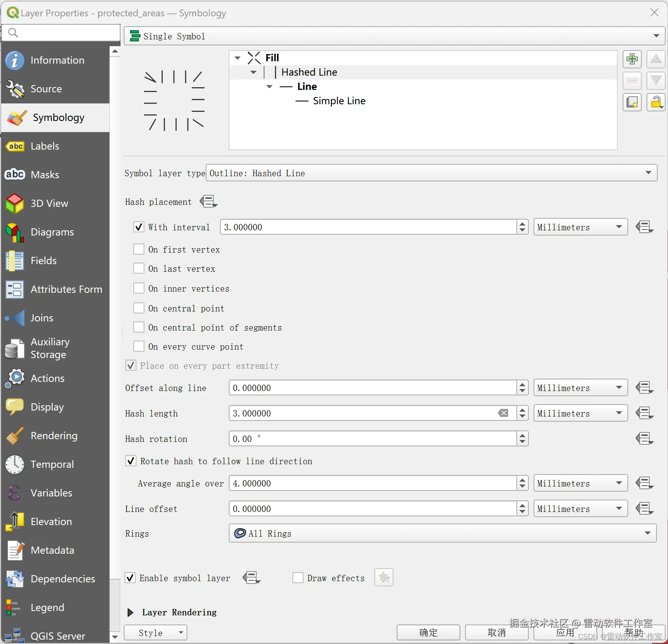
Task: Enable the Draw effects checkbox
Action: point(298,578)
